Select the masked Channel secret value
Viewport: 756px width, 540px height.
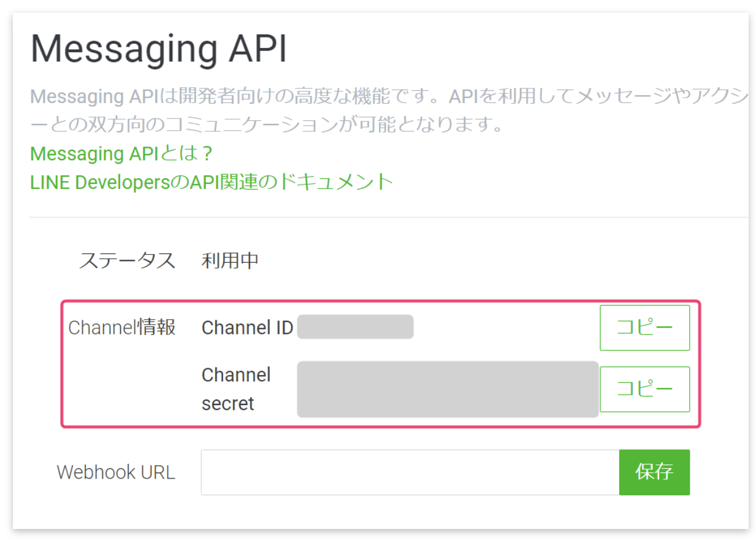tap(448, 389)
